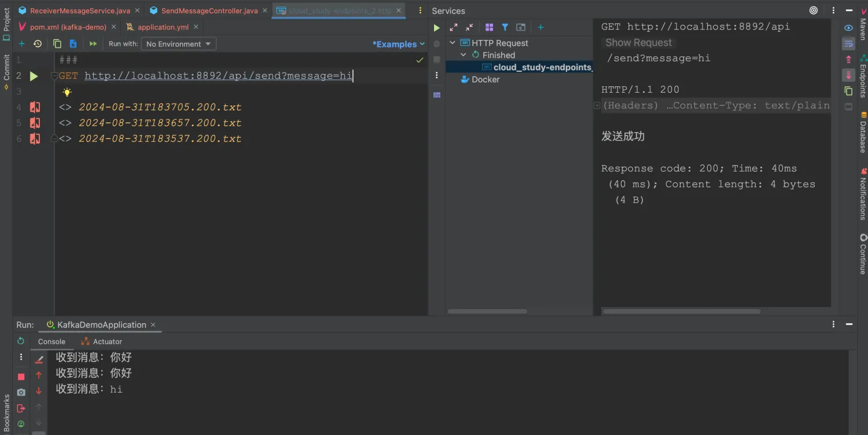Screen dimensions: 868x435
Task: Rerun KafkaDemoApplication
Action: point(21,341)
